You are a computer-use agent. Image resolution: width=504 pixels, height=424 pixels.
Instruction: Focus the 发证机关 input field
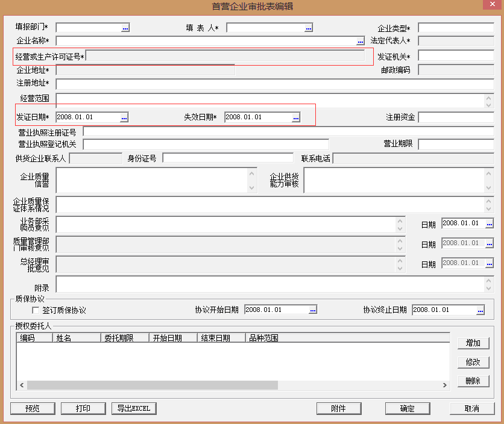[x=456, y=55]
